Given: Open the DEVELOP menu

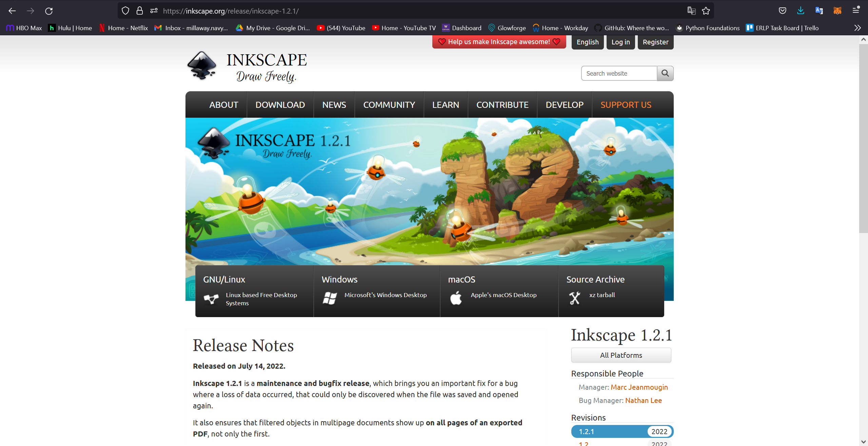Looking at the screenshot, I should tap(565, 105).
